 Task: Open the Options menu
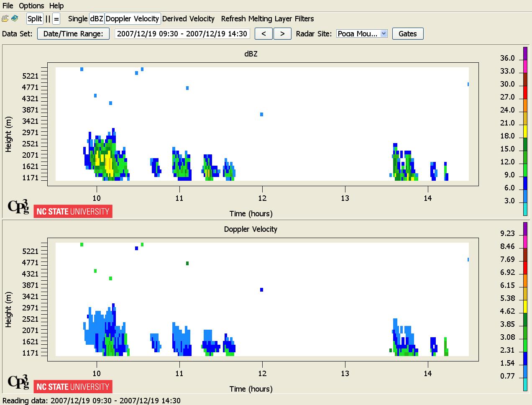[x=31, y=6]
